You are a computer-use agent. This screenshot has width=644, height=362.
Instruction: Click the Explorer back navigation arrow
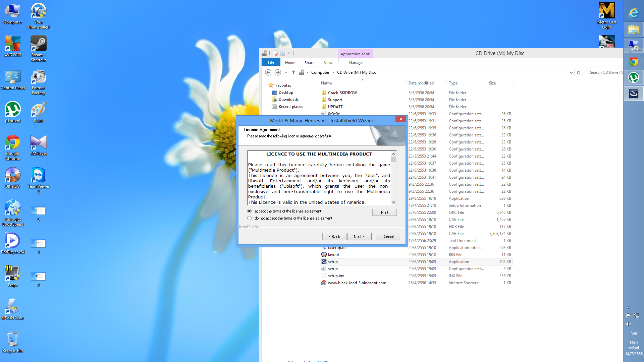[x=268, y=72]
